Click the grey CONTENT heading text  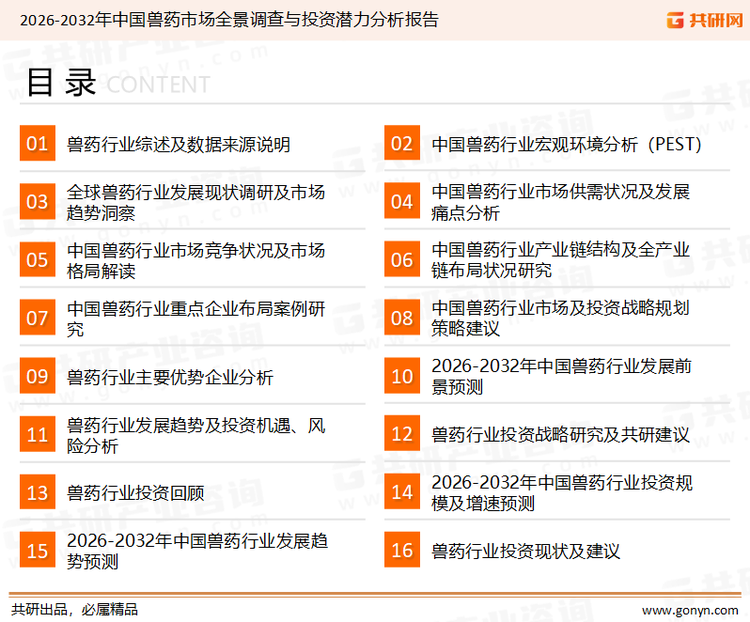158,85
